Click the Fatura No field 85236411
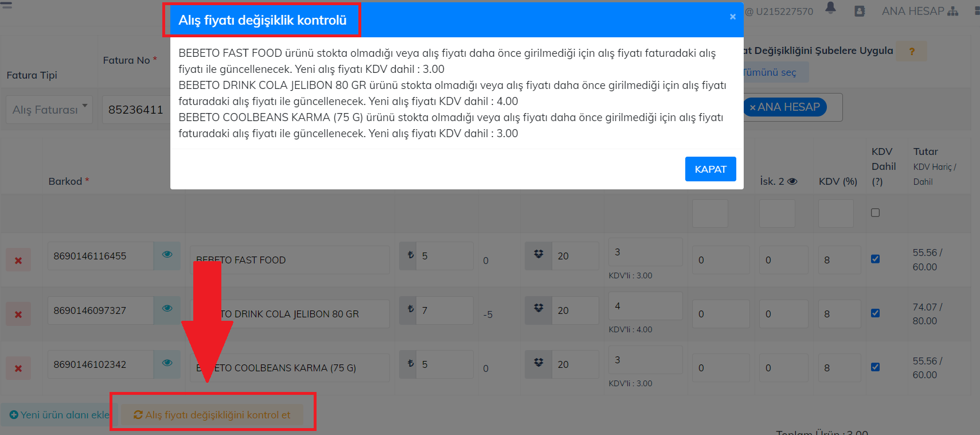Screen dimensions: 980x435 tap(136, 109)
